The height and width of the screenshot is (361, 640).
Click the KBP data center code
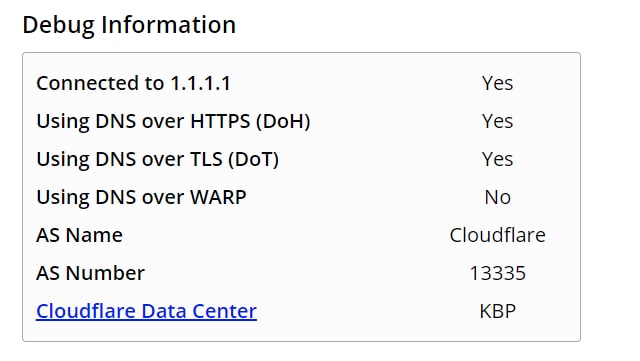tap(498, 311)
